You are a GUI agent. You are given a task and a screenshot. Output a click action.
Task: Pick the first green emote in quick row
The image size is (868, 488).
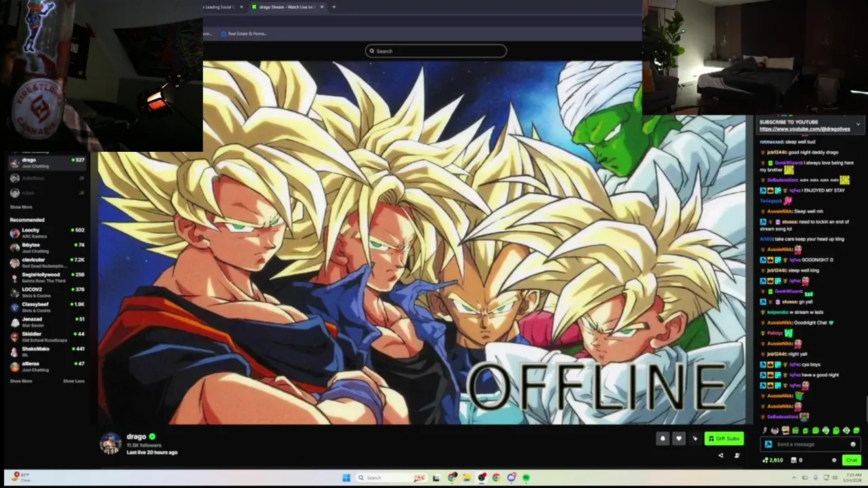(x=795, y=430)
